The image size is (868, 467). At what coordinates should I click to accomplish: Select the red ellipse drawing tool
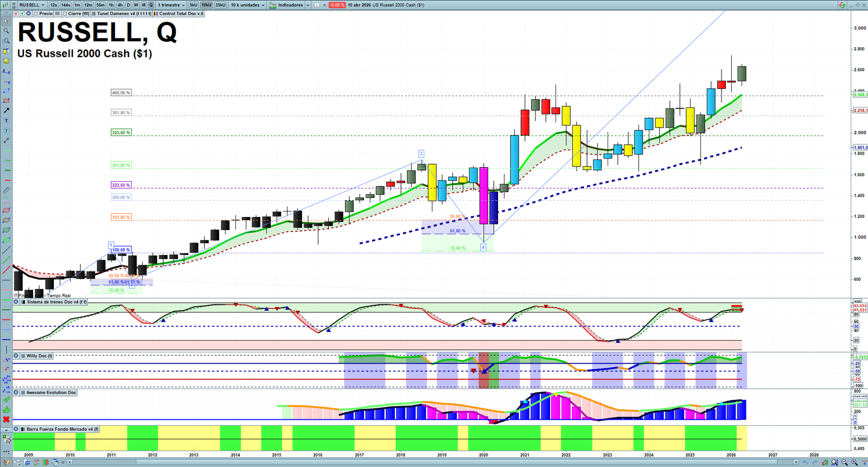click(x=6, y=210)
